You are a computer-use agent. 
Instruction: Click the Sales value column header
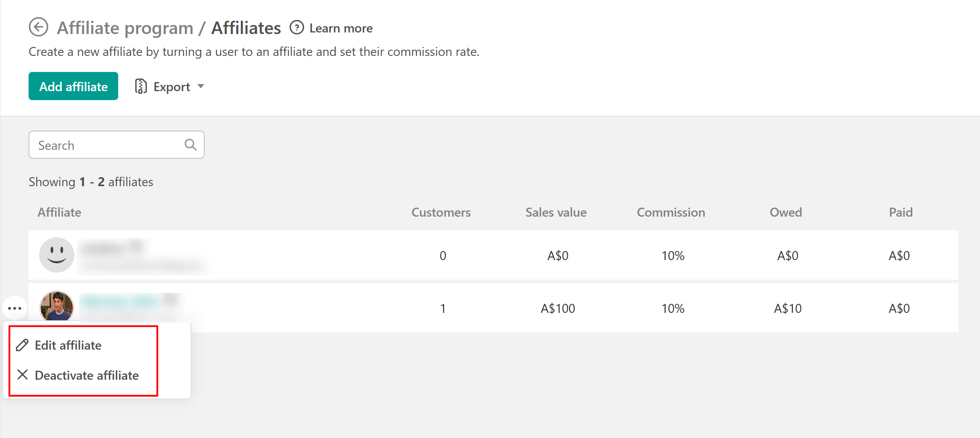(556, 212)
